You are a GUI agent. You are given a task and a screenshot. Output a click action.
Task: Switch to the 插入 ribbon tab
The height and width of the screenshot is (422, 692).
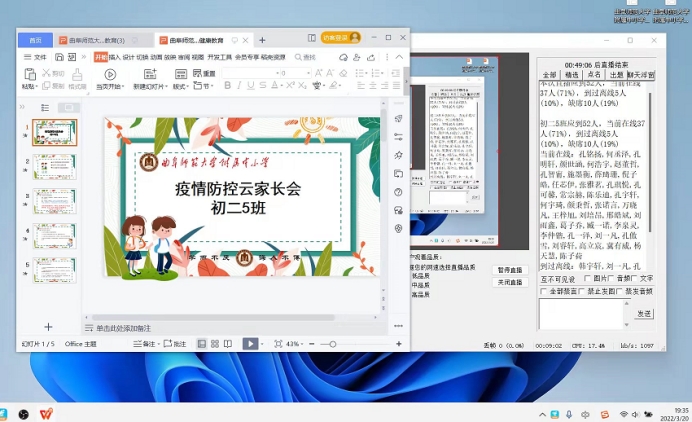click(x=114, y=57)
